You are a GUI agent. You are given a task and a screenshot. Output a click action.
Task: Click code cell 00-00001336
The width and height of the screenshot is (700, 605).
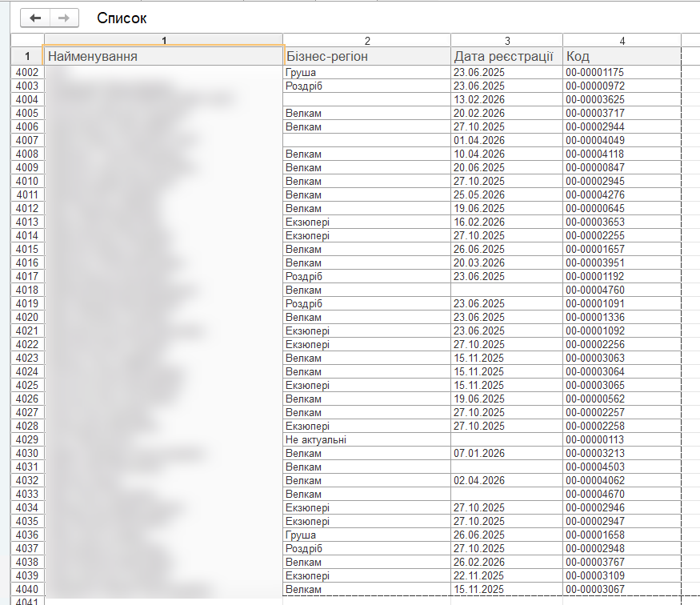coord(622,318)
